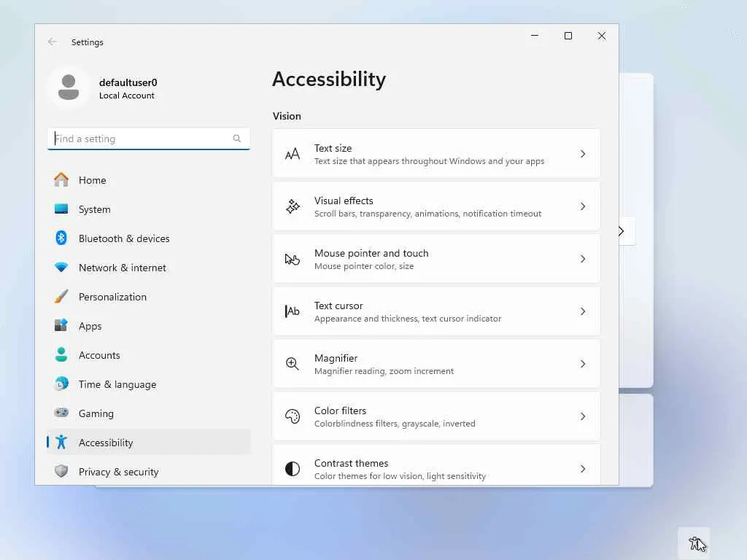Select Personalization in sidebar

(149, 297)
